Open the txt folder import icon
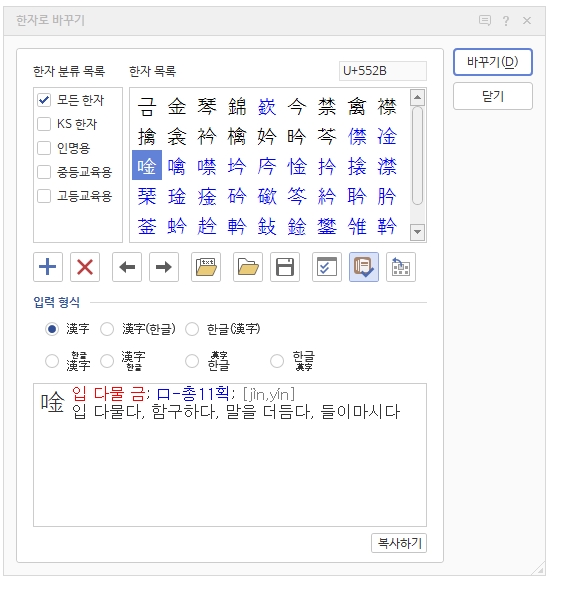The height and width of the screenshot is (595, 569). click(206, 267)
